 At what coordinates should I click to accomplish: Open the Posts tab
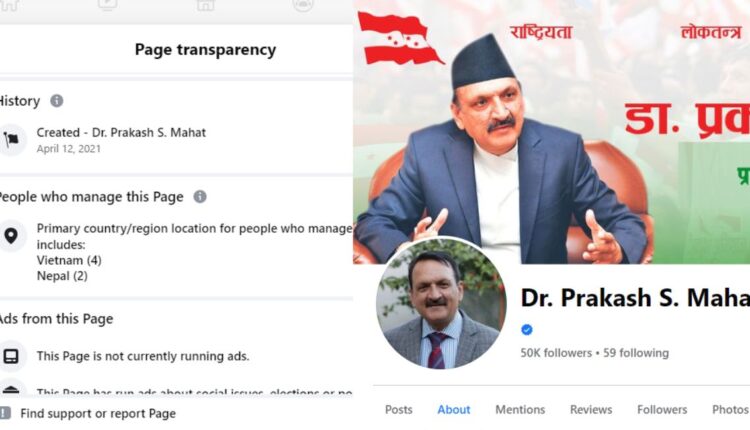tap(399, 410)
